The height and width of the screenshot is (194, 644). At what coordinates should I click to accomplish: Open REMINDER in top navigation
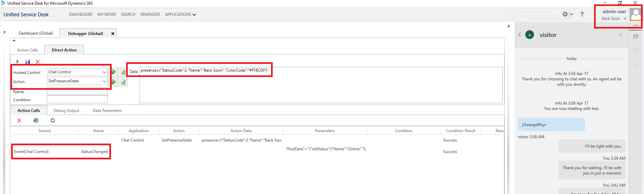click(x=150, y=14)
